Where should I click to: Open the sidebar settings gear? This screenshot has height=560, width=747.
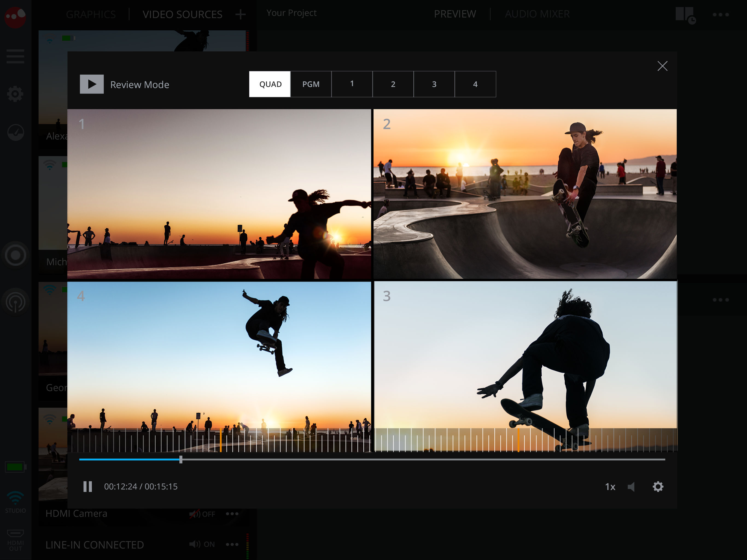[15, 94]
